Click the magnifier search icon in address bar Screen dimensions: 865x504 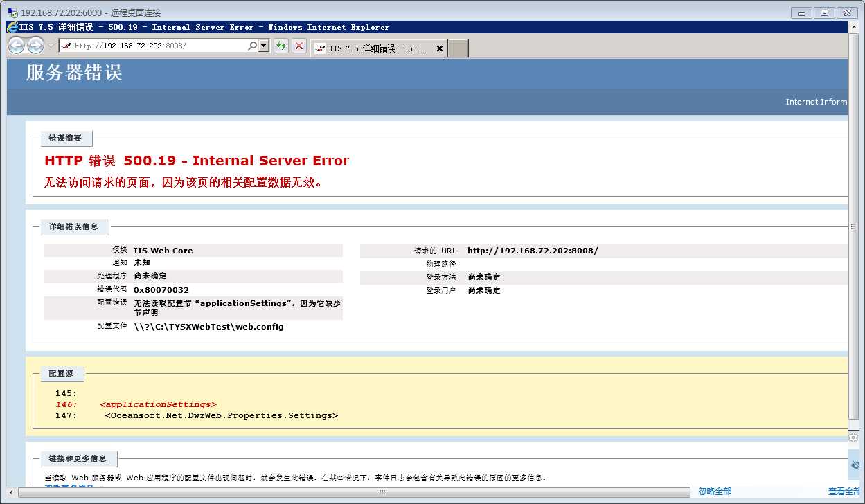(252, 46)
